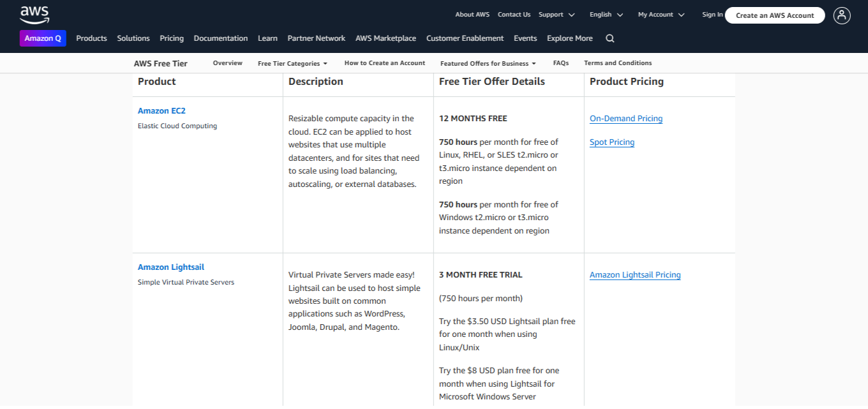Viewport: 868px width, 409px height.
Task: Open the Products menu
Action: pos(91,38)
